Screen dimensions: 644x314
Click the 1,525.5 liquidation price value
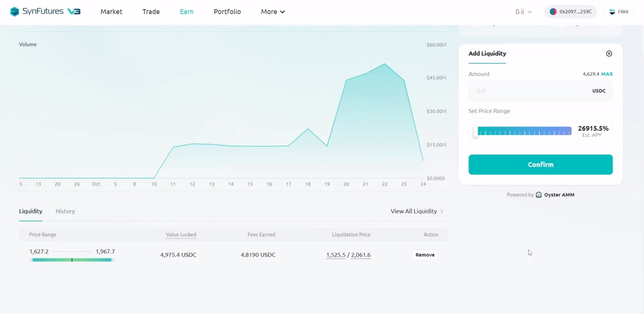[335, 255]
